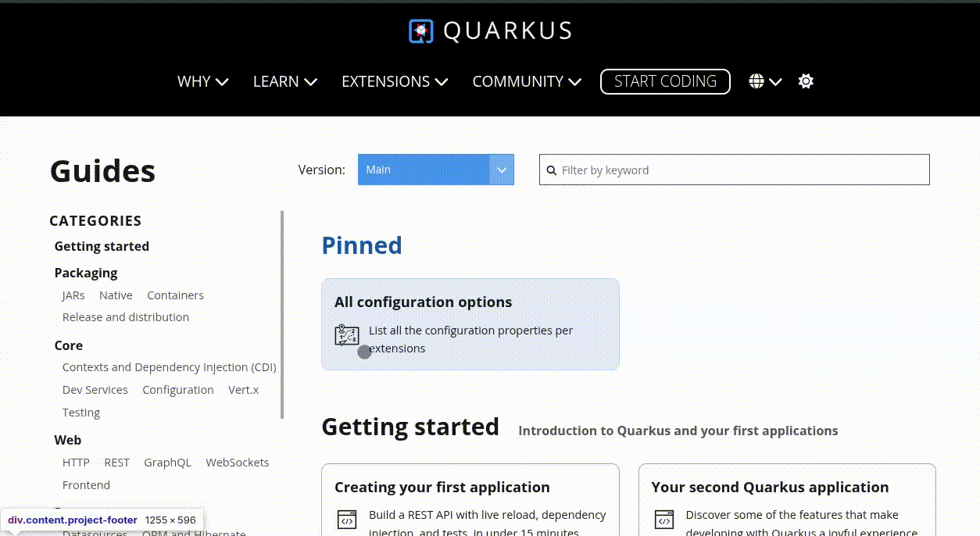Click the categories sidebar scrollbar
Viewport: 980px width, 536px height.
[x=282, y=315]
